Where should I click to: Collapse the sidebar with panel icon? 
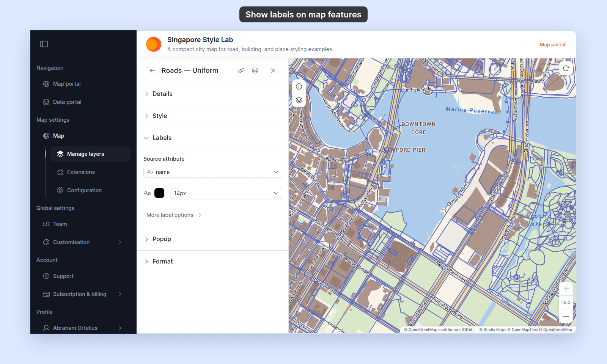(x=44, y=44)
